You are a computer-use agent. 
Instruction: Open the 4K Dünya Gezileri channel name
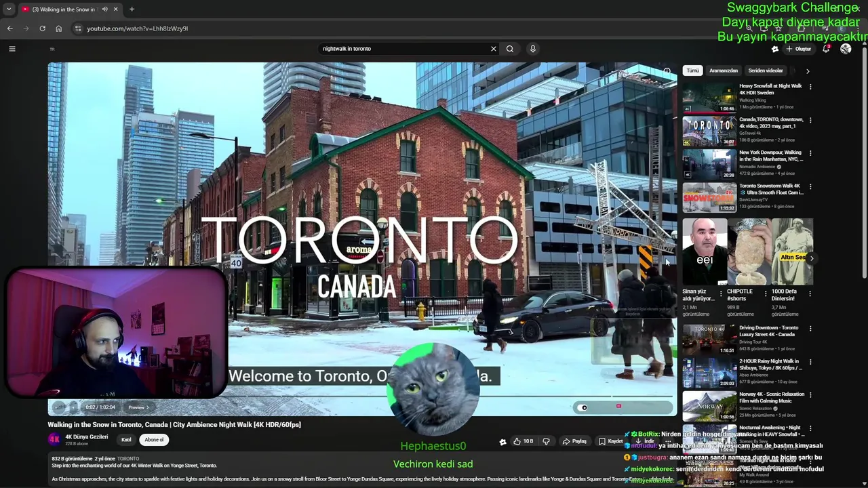tap(87, 437)
